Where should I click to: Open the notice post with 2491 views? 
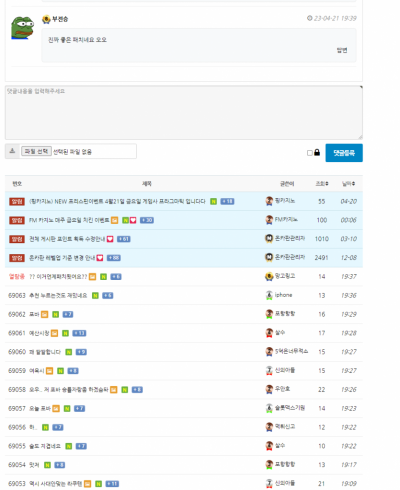(62, 258)
